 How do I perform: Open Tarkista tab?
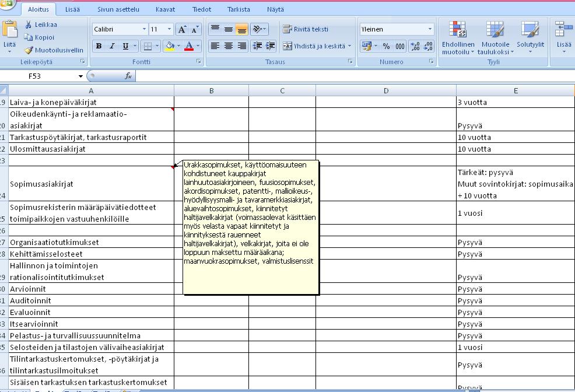[x=239, y=9]
